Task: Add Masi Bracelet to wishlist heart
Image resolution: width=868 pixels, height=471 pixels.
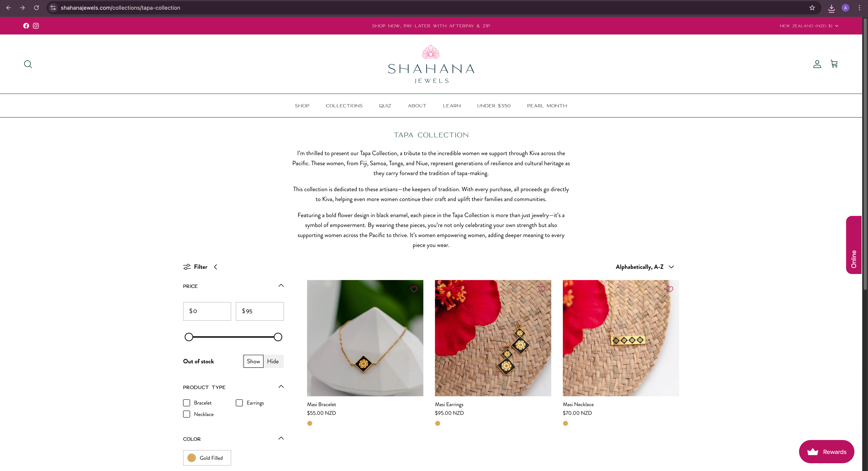Action: click(x=414, y=289)
